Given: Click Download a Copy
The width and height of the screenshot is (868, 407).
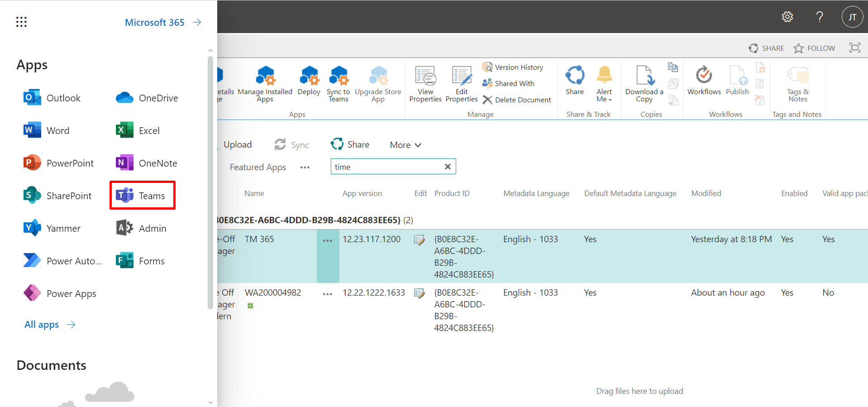Looking at the screenshot, I should (644, 84).
